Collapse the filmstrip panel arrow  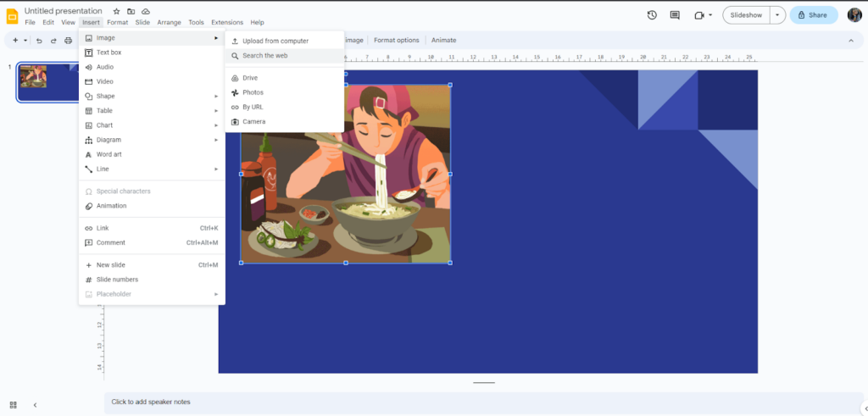(35, 405)
